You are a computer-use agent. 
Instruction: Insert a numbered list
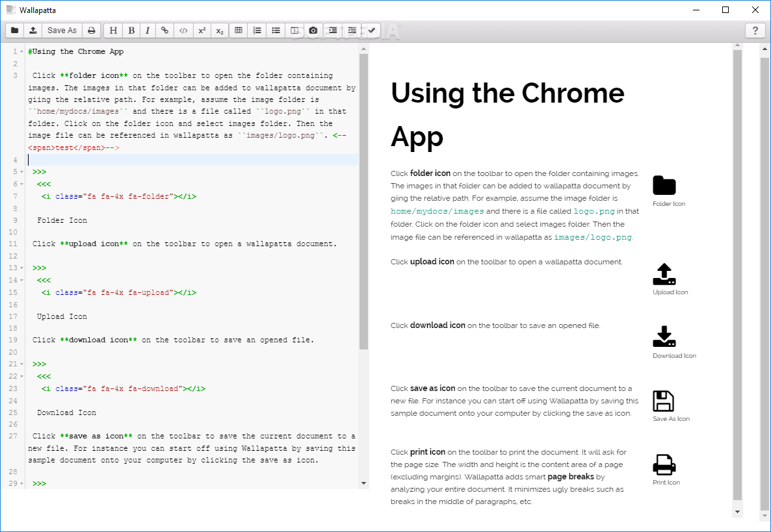[x=257, y=31]
